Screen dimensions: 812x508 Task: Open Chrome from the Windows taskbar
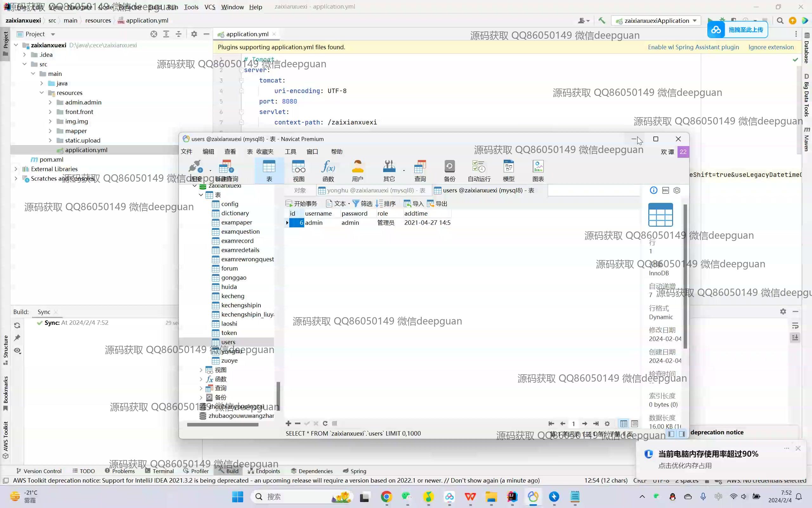tap(386, 497)
